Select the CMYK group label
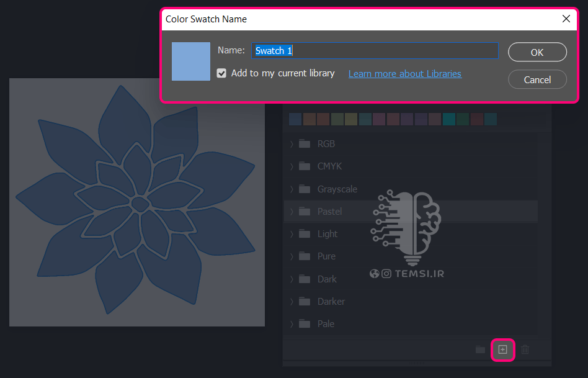Viewport: 588px width, 378px height. [x=329, y=166]
